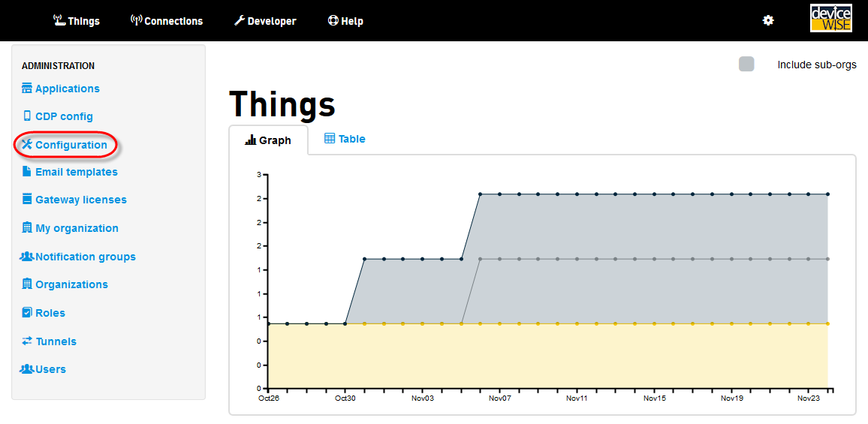This screenshot has width=868, height=424.
Task: Click the CDP config phone icon
Action: click(27, 116)
